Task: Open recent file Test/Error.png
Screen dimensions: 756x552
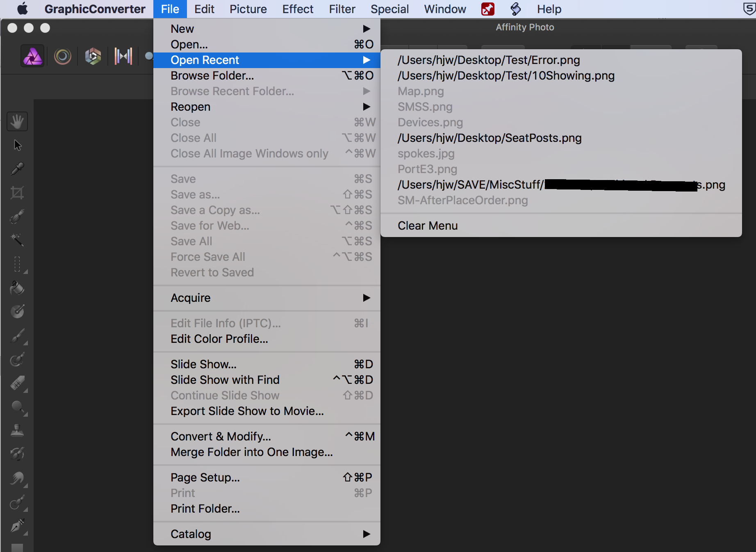Action: pyautogui.click(x=561, y=60)
